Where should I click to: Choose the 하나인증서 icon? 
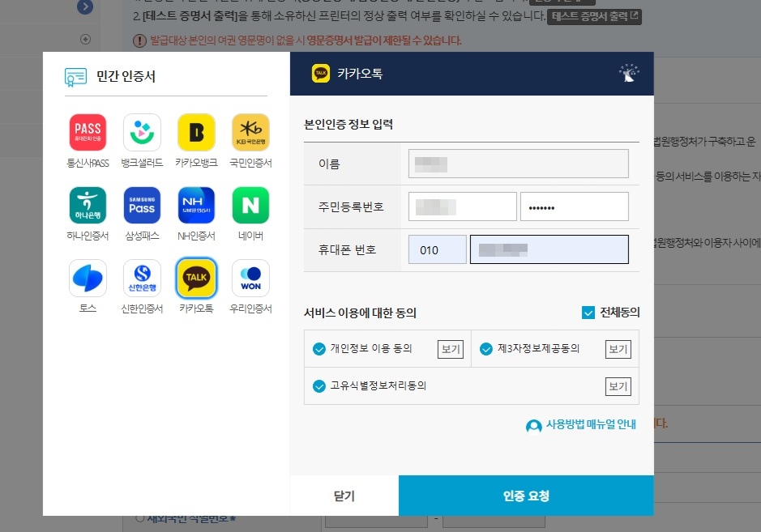(x=88, y=205)
